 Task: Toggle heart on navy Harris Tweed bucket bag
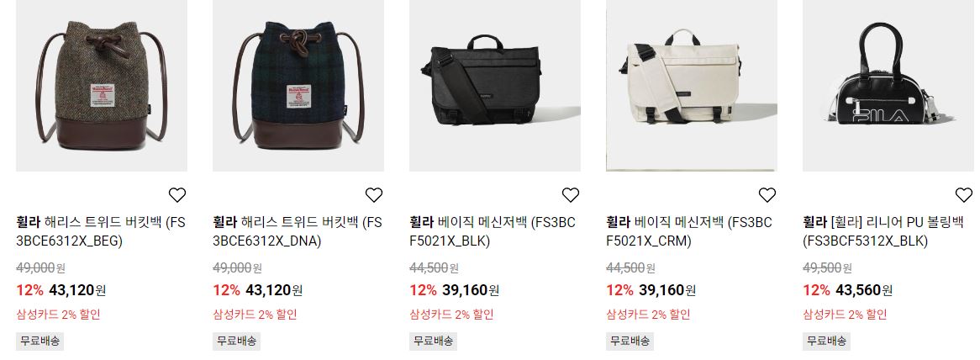[374, 195]
